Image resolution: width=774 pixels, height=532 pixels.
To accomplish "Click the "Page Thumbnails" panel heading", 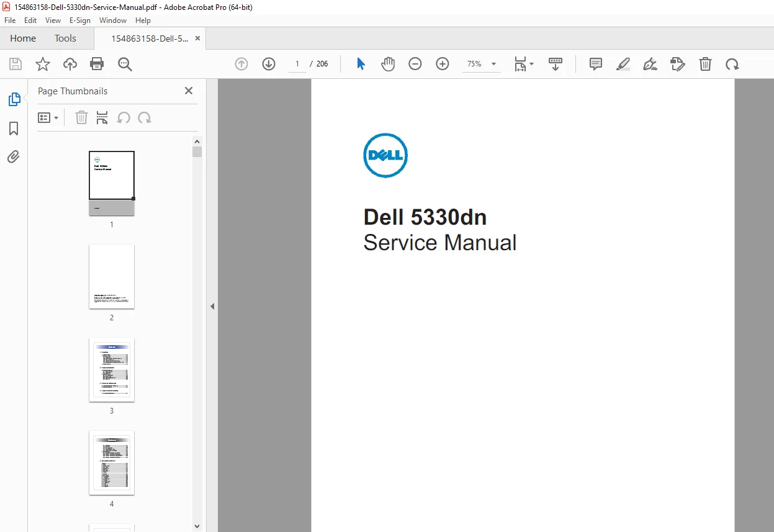I will click(x=73, y=91).
